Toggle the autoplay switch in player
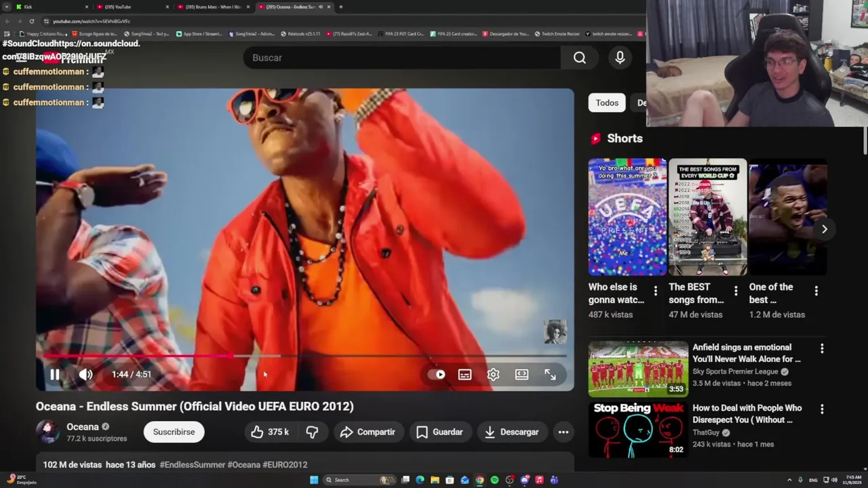Image resolution: width=868 pixels, height=488 pixels. (437, 374)
